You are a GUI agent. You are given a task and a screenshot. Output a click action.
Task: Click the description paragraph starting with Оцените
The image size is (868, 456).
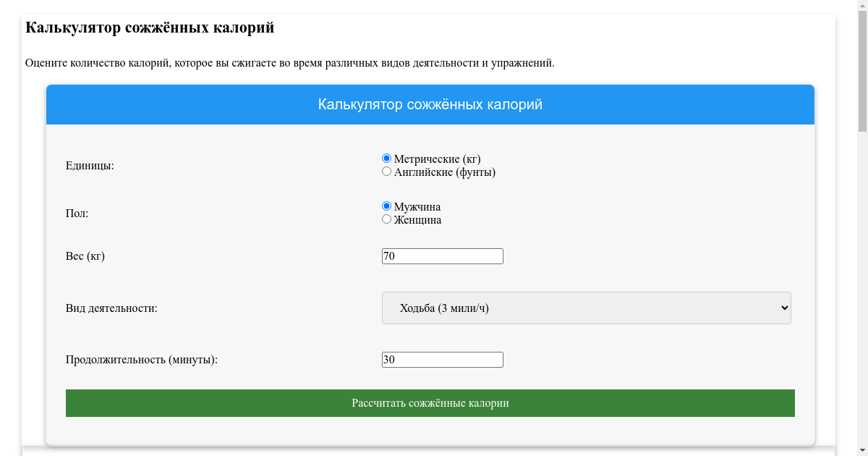tap(289, 63)
